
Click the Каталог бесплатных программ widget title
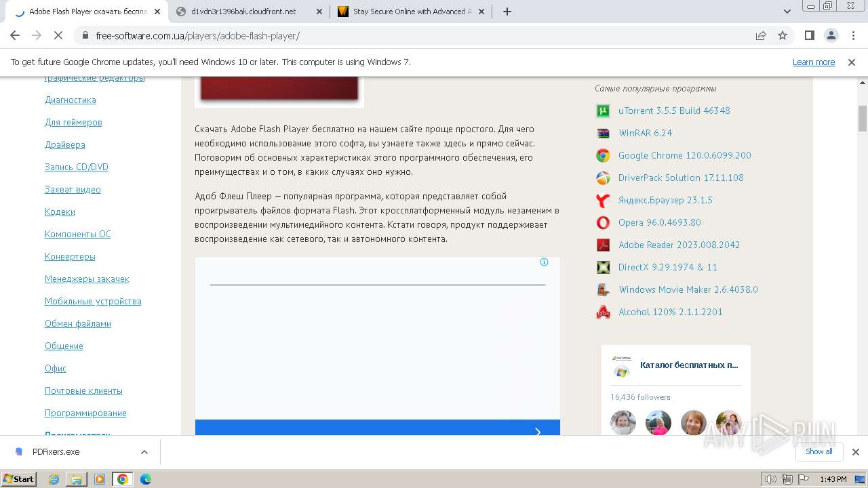point(689,365)
